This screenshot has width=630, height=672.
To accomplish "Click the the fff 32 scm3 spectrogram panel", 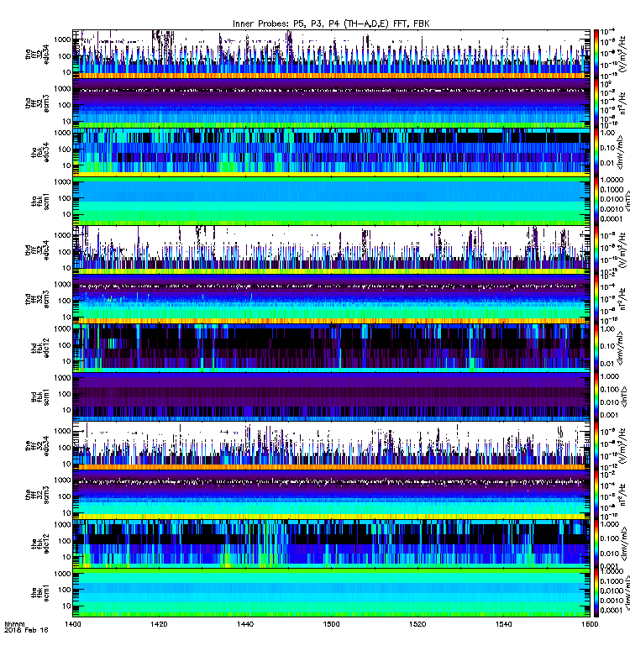I will pos(331,495).
